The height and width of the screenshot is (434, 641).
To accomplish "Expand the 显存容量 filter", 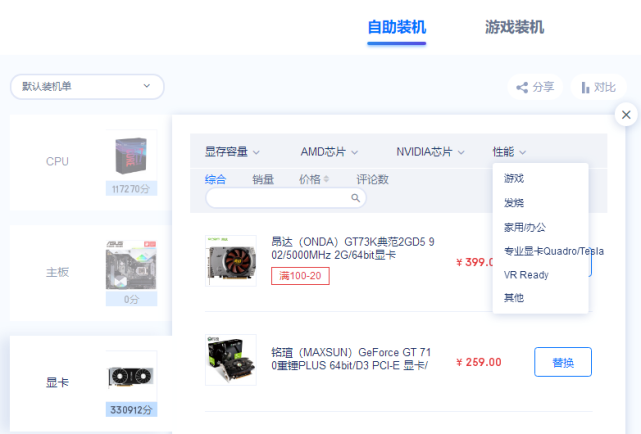I will 232,152.
